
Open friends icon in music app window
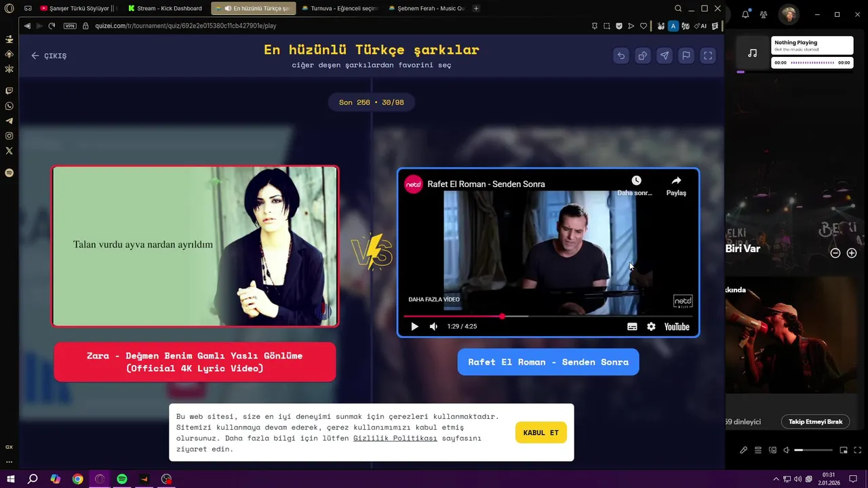tap(764, 14)
